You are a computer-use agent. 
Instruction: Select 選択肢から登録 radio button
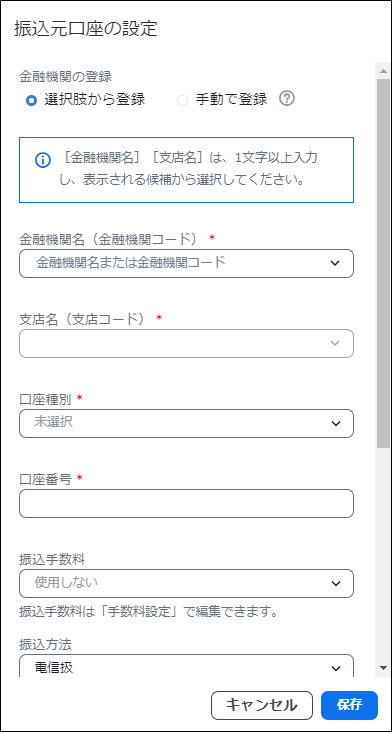click(31, 100)
